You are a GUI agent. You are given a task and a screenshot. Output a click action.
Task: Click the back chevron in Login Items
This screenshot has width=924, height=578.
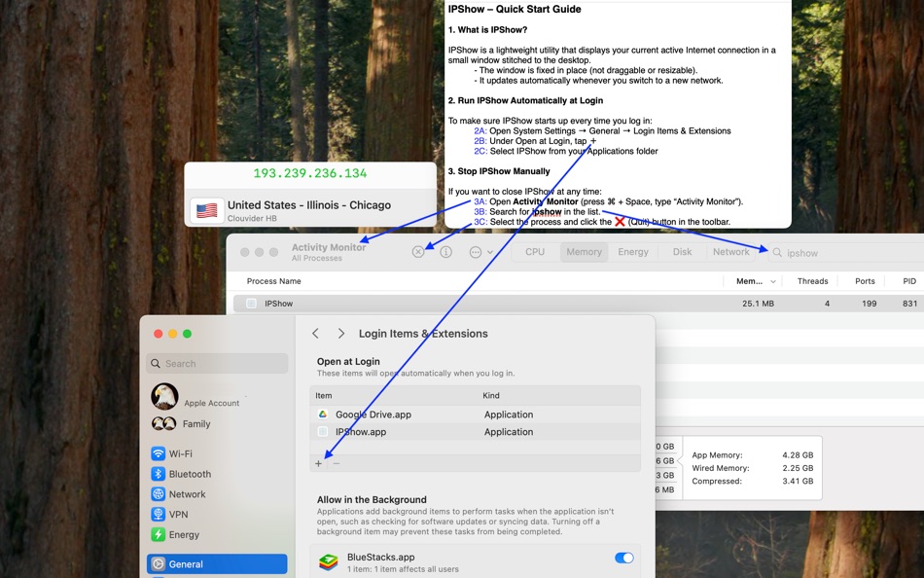[315, 332]
